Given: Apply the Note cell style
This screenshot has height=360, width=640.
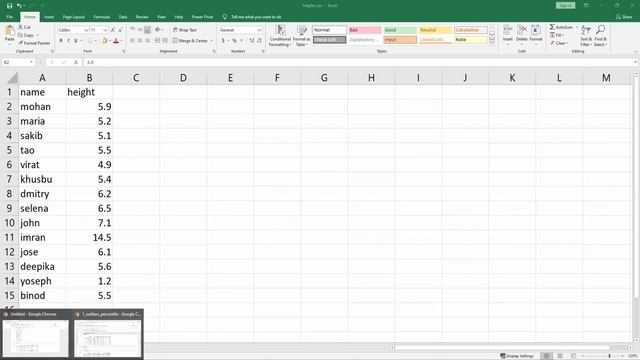Looking at the screenshot, I should [471, 40].
